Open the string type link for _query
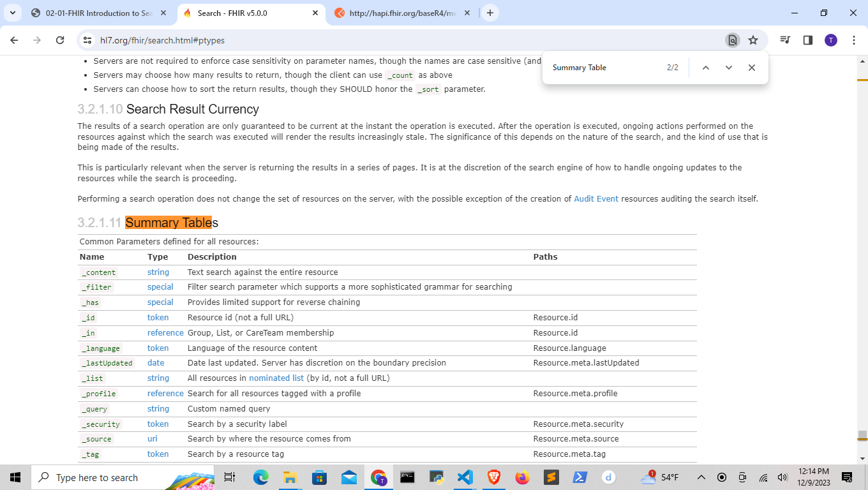The height and width of the screenshot is (490, 868). point(158,409)
